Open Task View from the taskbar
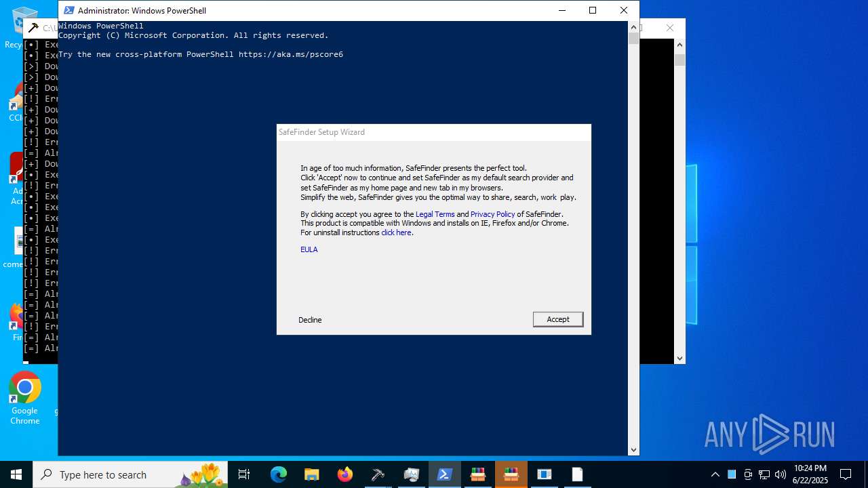The image size is (868, 488). click(244, 474)
